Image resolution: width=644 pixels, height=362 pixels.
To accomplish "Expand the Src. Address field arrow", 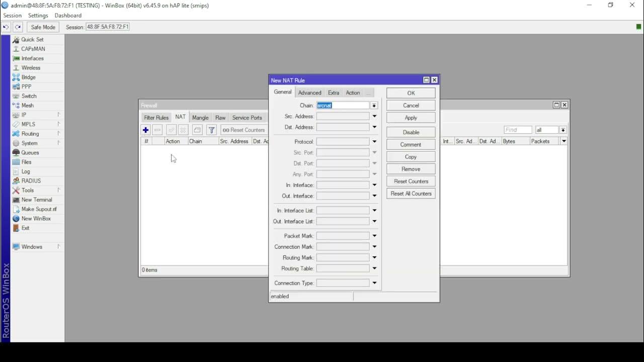I will (374, 116).
